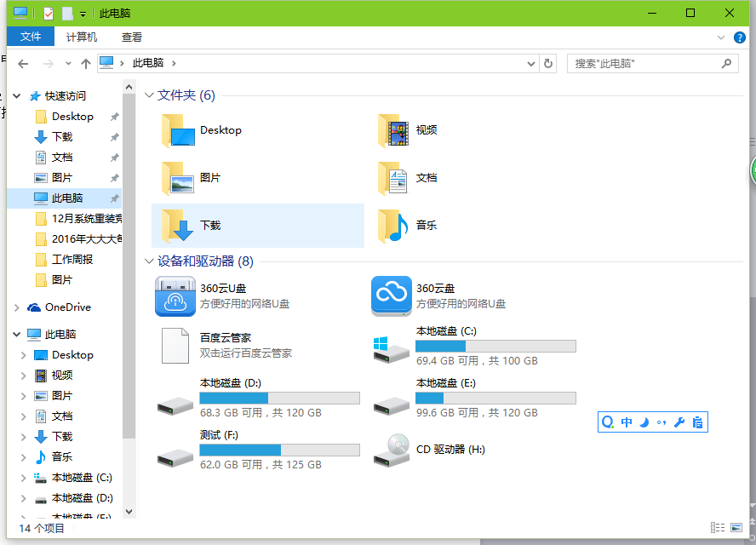Image resolution: width=756 pixels, height=545 pixels.
Task: Open the 文档 folder icon in main pane
Action: pyautogui.click(x=394, y=178)
